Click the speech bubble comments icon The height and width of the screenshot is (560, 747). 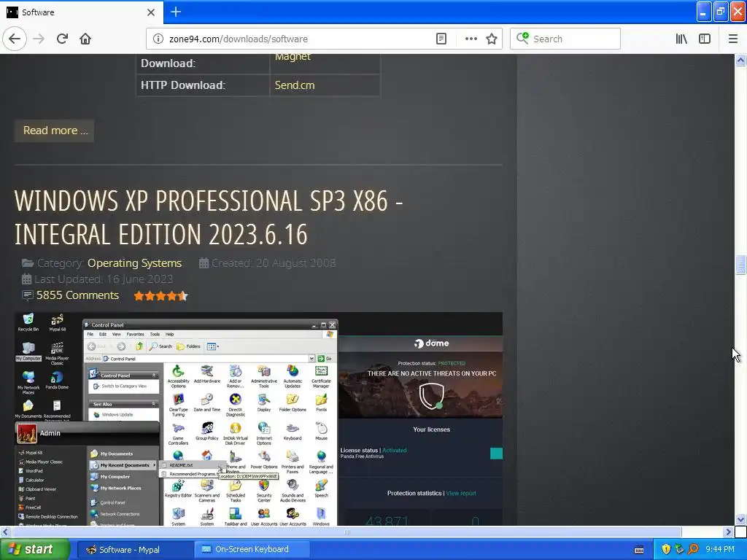pyautogui.click(x=28, y=295)
